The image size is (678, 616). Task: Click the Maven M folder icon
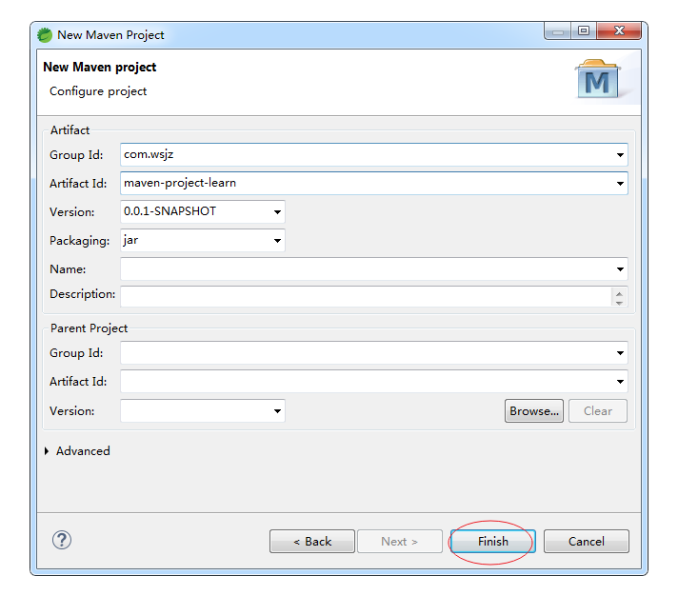(598, 79)
